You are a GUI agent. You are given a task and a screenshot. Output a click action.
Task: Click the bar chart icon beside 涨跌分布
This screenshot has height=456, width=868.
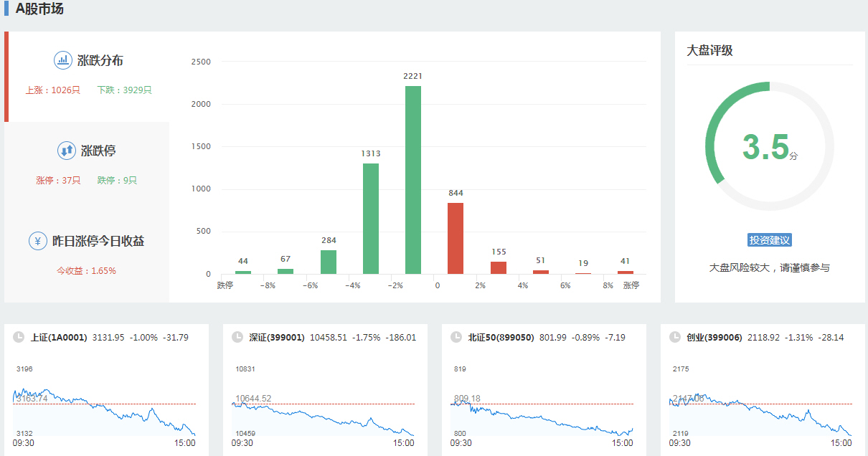63,60
